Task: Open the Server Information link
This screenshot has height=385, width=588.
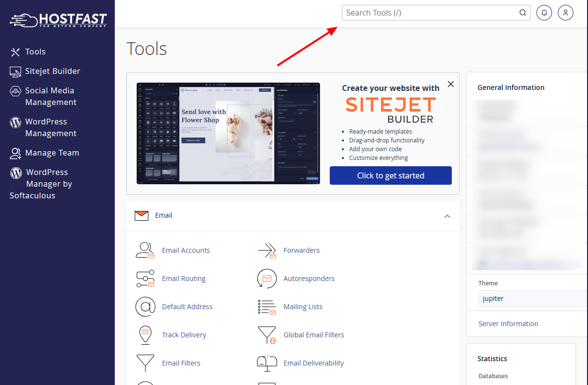Action: (508, 324)
